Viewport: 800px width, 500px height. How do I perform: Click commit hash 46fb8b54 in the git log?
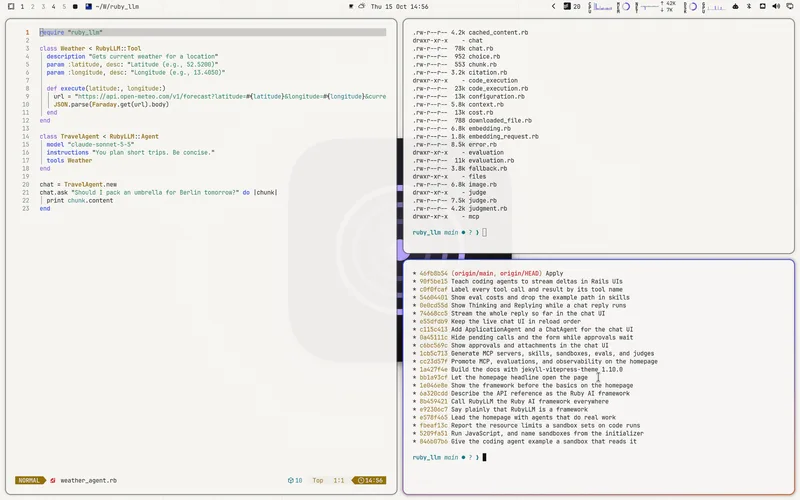pyautogui.click(x=433, y=273)
